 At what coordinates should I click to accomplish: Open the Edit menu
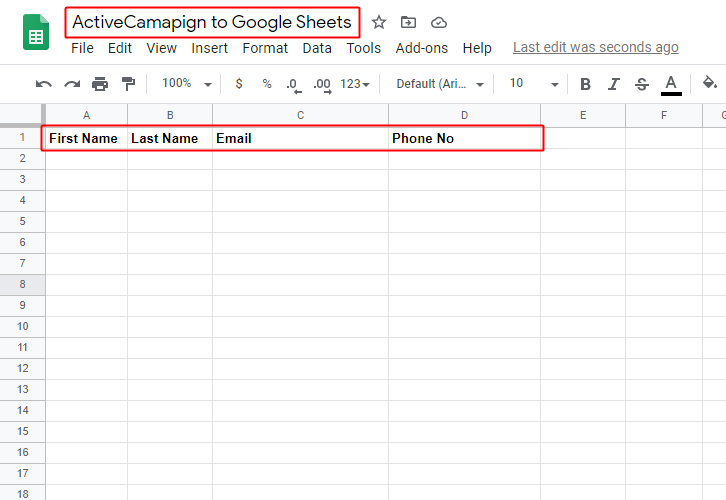coord(120,48)
